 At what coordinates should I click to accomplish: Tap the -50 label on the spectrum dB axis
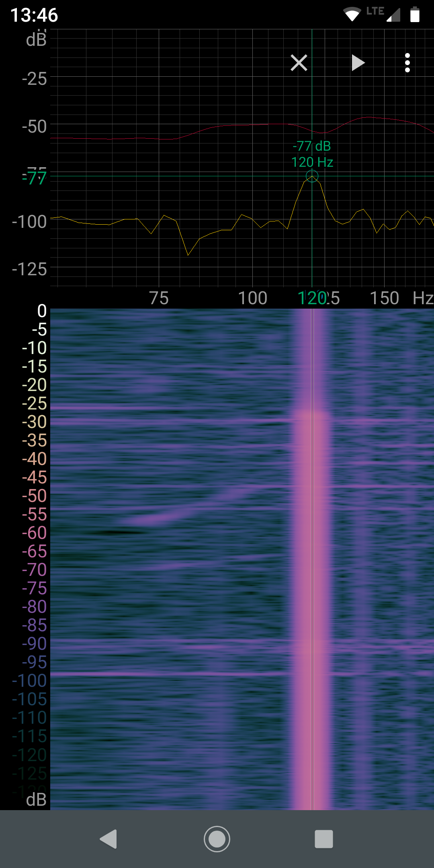pos(35,127)
